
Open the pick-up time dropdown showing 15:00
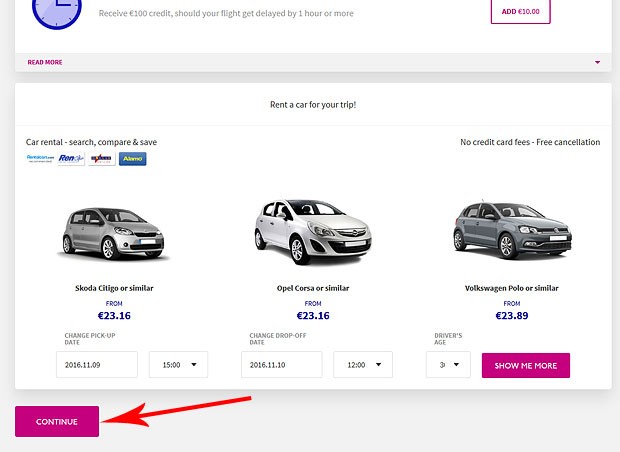tap(178, 365)
